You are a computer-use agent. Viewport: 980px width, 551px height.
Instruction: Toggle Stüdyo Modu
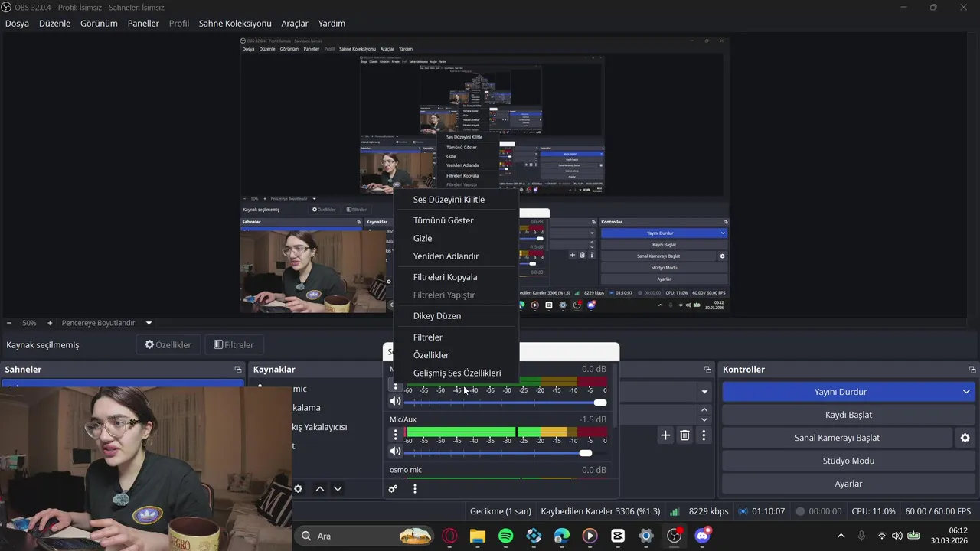pyautogui.click(x=848, y=461)
